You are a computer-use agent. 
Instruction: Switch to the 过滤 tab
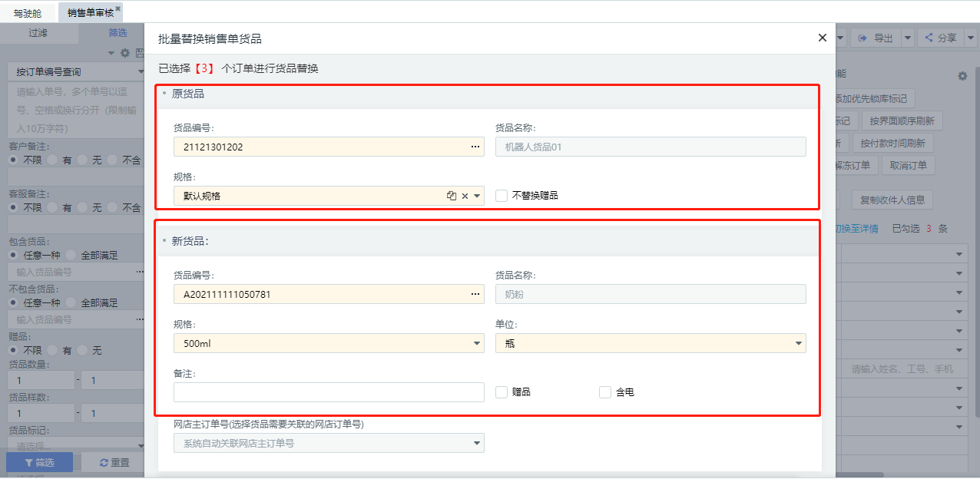click(38, 33)
